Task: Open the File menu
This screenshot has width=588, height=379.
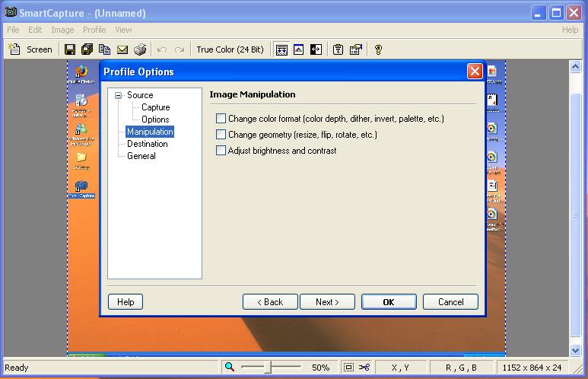Action: (x=13, y=30)
